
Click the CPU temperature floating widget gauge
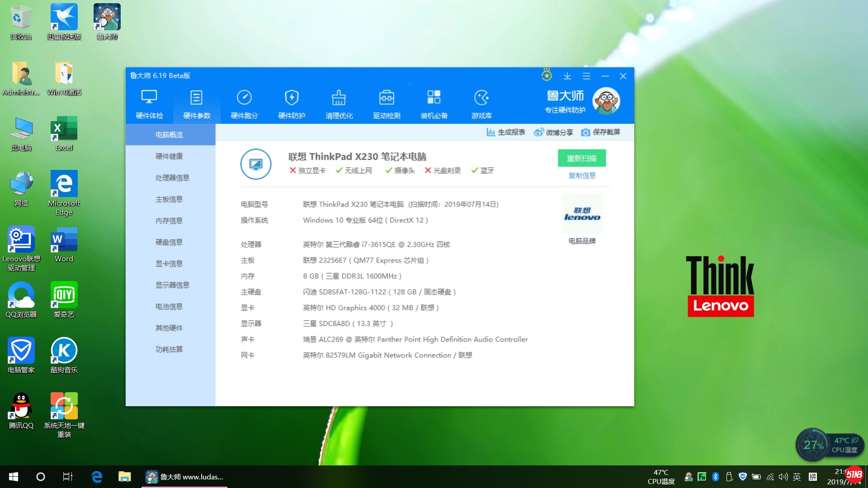point(812,445)
